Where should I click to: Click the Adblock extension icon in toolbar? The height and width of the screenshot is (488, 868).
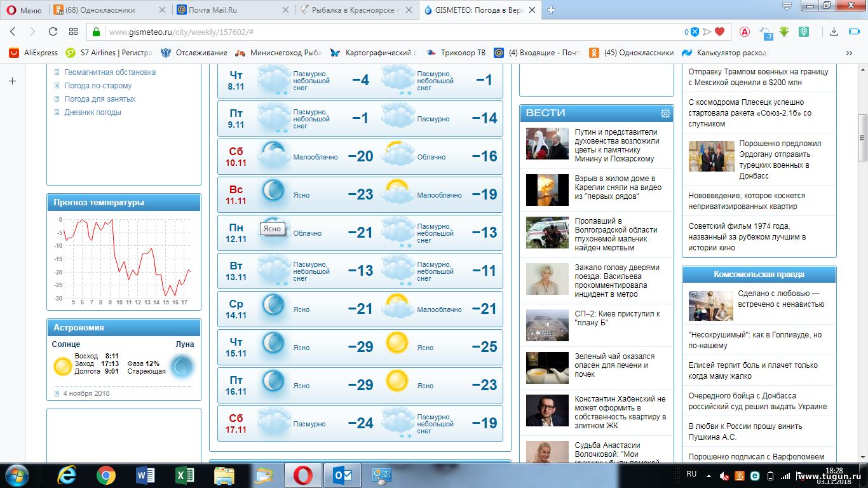[x=745, y=32]
